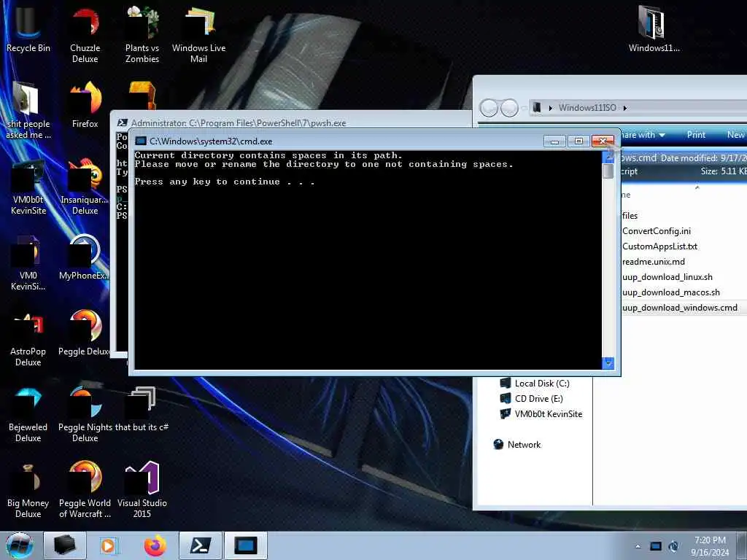The height and width of the screenshot is (560, 747).
Task: Expand the arrow before Windows11ISO breadcrumb
Action: (550, 108)
